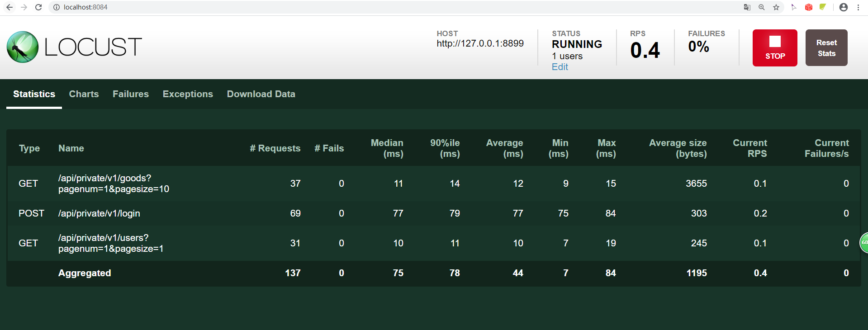This screenshot has height=330, width=868.
Task: Open the Chrome profile avatar icon
Action: tap(844, 7)
